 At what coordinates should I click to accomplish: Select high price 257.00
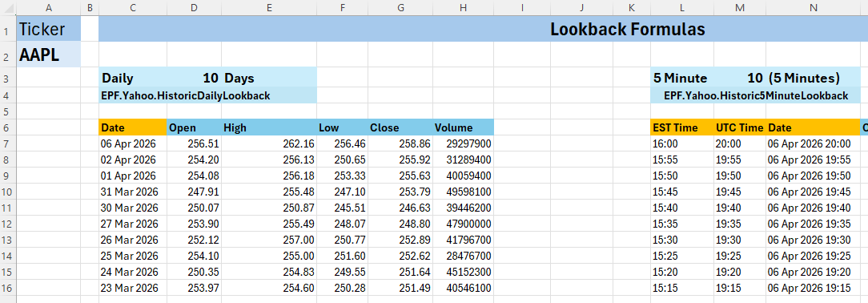(269, 240)
